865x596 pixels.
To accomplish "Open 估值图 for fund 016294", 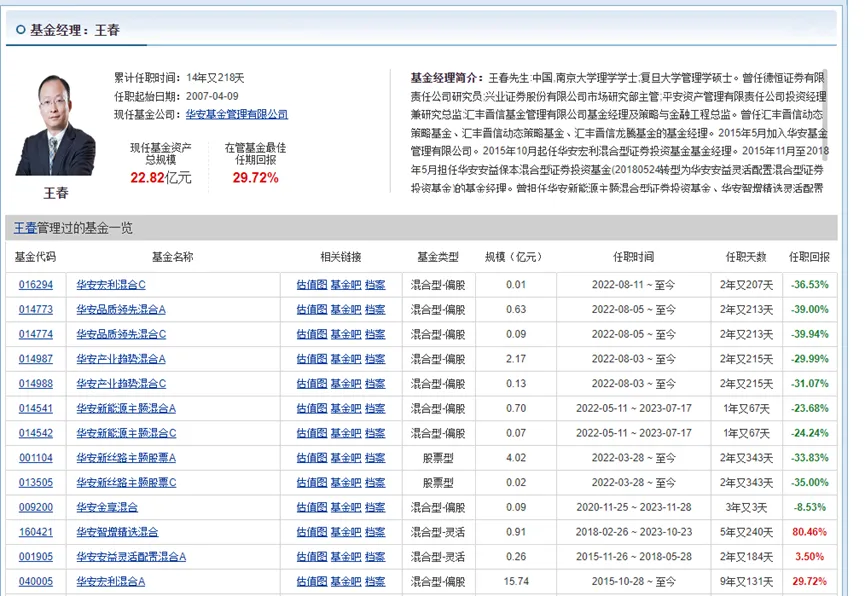I will click(x=312, y=285).
